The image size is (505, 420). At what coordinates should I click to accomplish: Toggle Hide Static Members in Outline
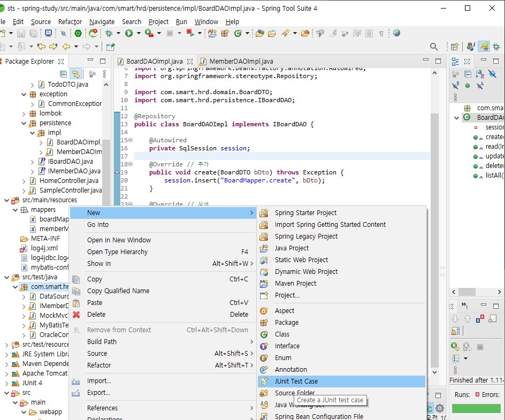[x=455, y=86]
